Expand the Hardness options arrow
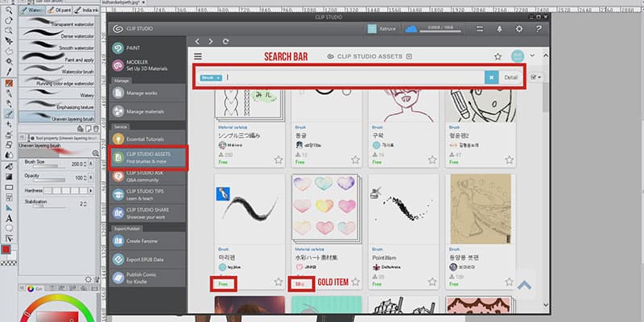This screenshot has width=644, height=322. tap(90, 191)
